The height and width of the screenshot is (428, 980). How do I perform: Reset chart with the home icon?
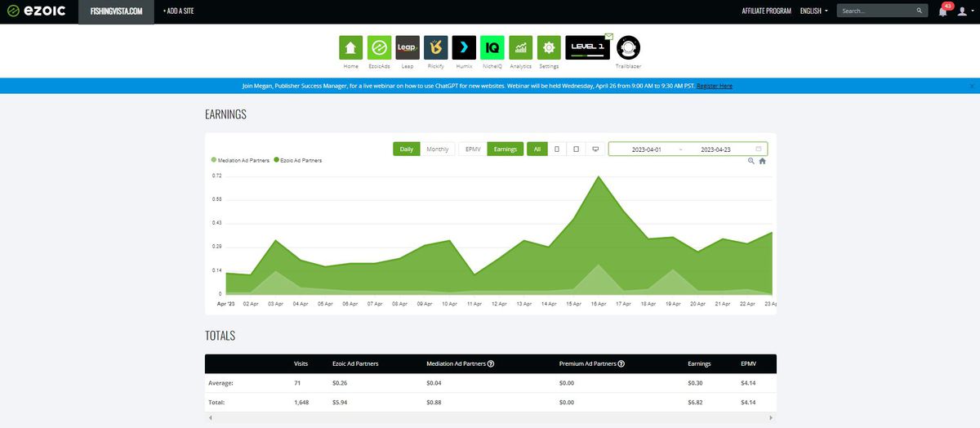tap(762, 161)
